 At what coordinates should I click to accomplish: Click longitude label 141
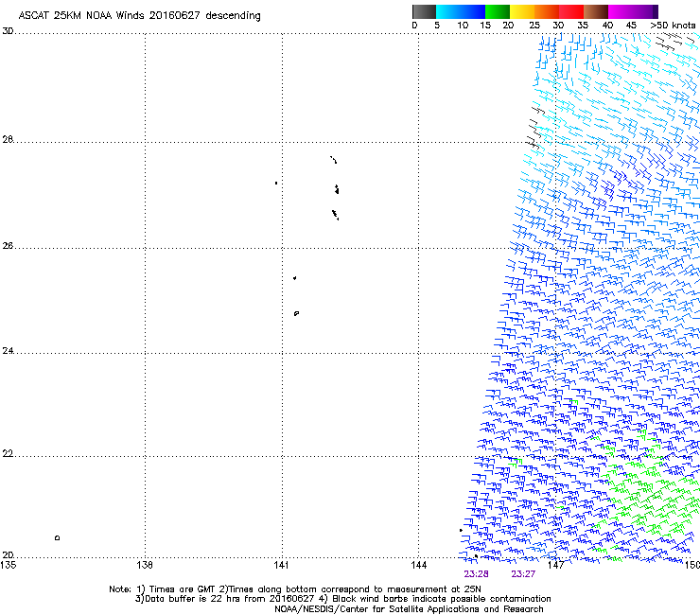click(281, 565)
